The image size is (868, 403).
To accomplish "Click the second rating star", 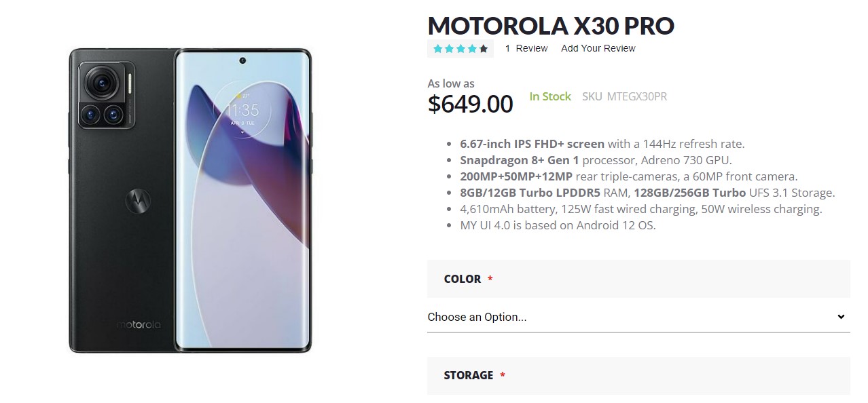I will (449, 49).
